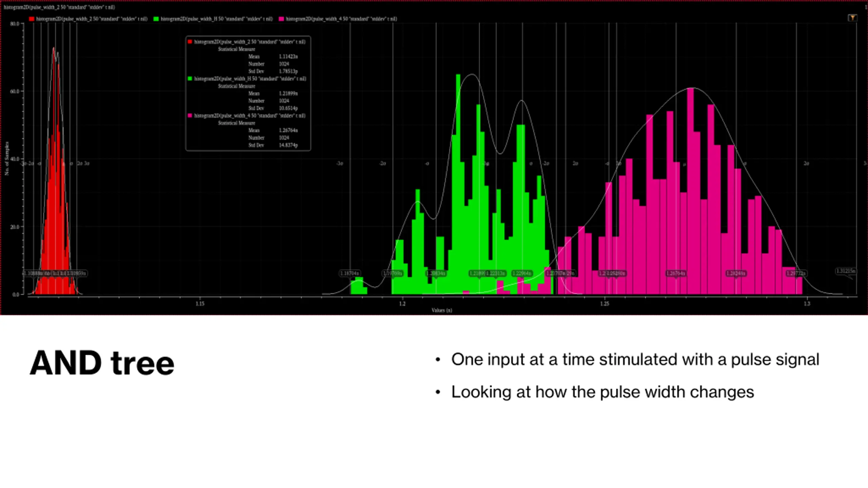Click green swatch inside statistics box

click(x=190, y=79)
